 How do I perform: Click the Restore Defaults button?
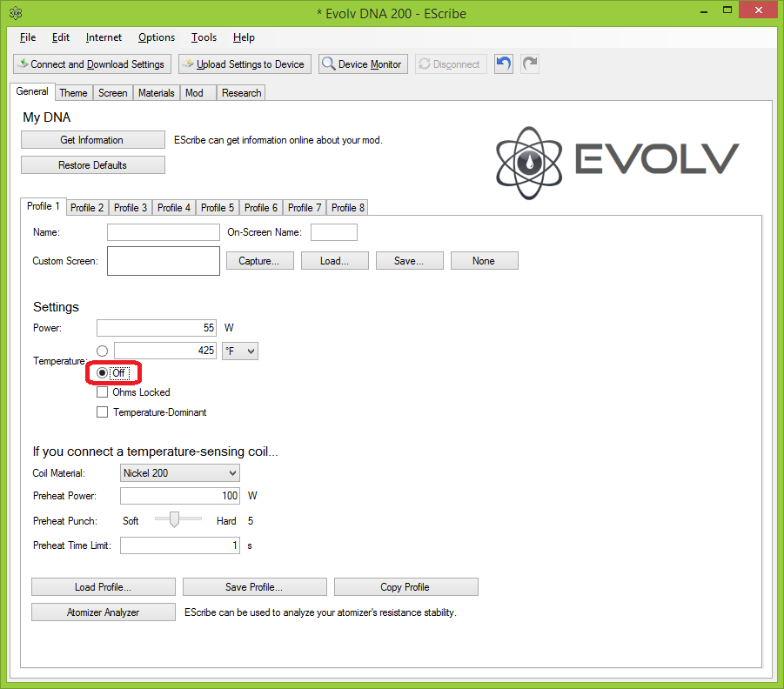pos(92,165)
